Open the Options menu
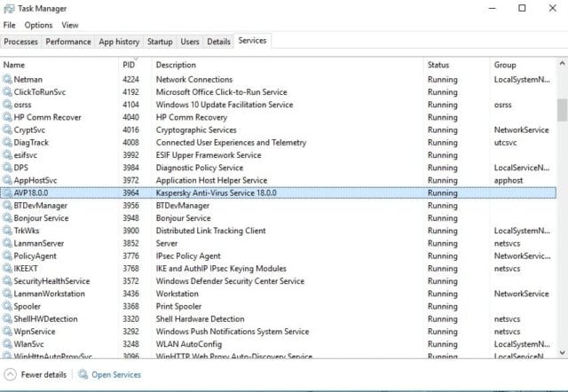This screenshot has height=392, width=568. coord(38,25)
